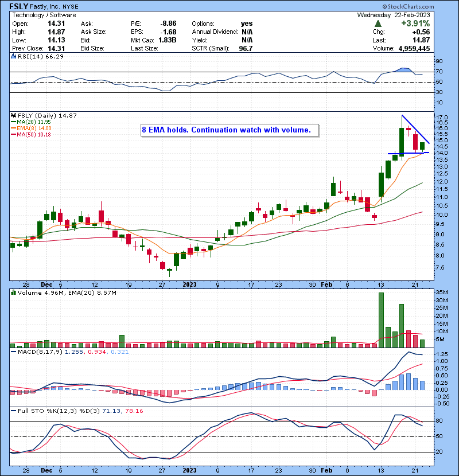Click the 2023 label on price chart date axis
The height and width of the screenshot is (476, 459).
(x=189, y=285)
